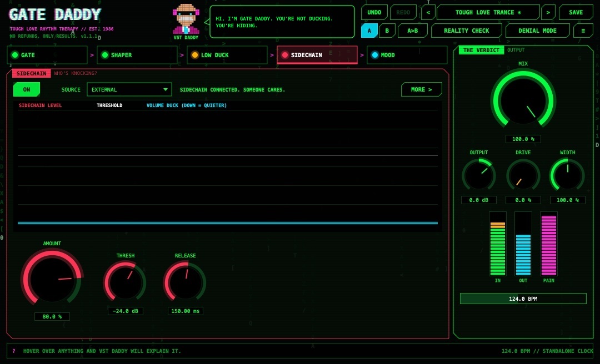Go to the previous preset arrow

click(x=428, y=12)
